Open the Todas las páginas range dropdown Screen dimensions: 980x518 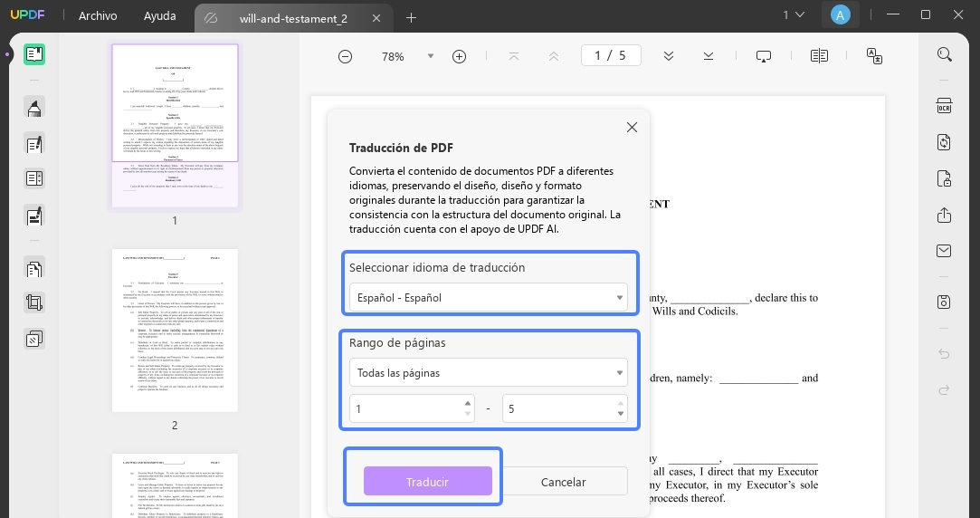(488, 373)
